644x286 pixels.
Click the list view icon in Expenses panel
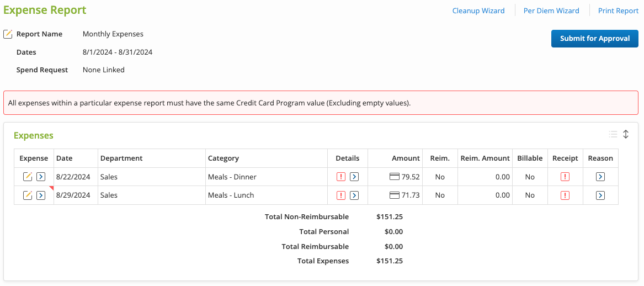613,134
